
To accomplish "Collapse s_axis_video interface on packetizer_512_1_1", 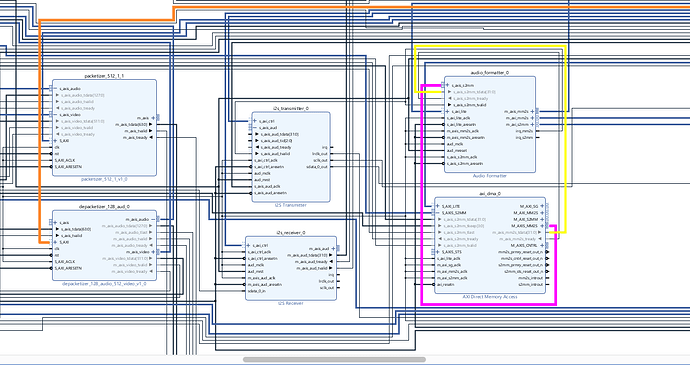I will 55,115.
